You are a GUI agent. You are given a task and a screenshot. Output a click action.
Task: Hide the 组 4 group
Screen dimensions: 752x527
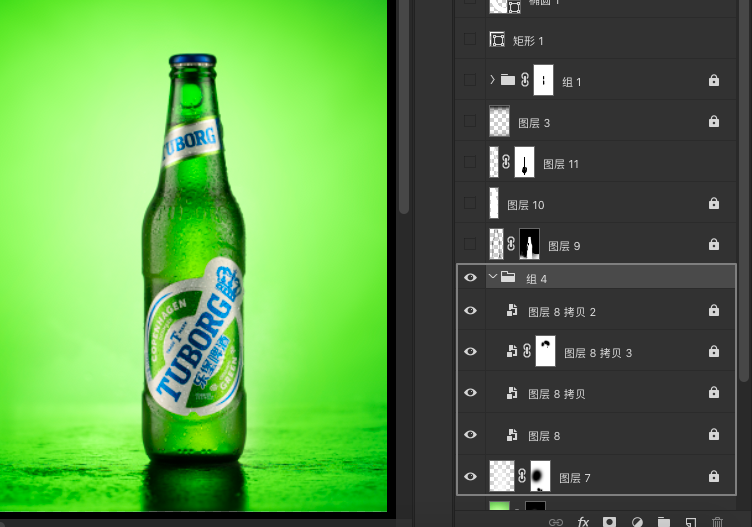(470, 277)
